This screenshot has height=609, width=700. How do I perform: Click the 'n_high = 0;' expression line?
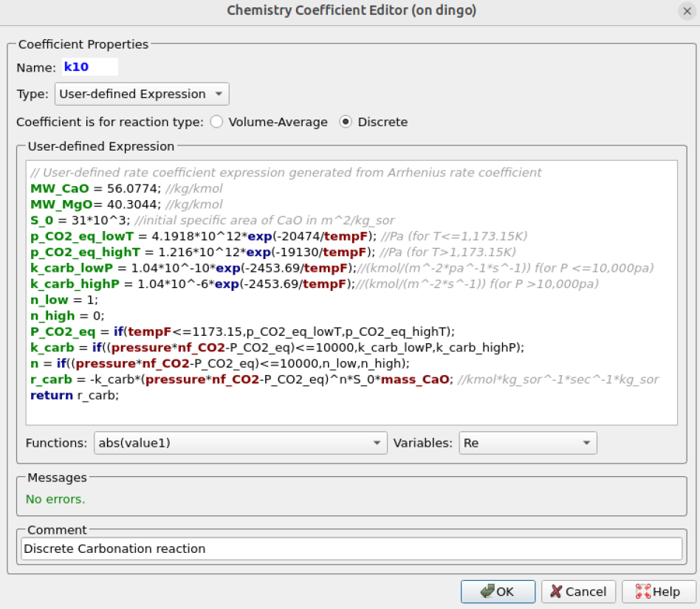tap(65, 315)
